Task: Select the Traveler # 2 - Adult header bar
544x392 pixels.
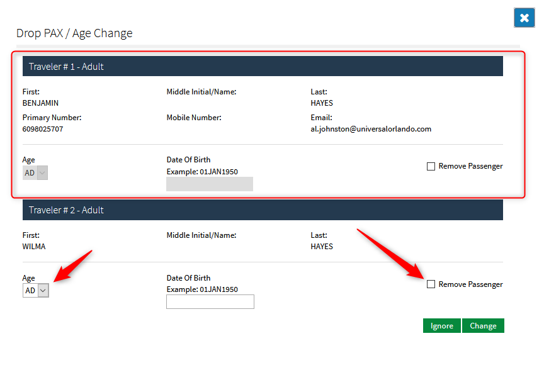Action: tap(263, 210)
